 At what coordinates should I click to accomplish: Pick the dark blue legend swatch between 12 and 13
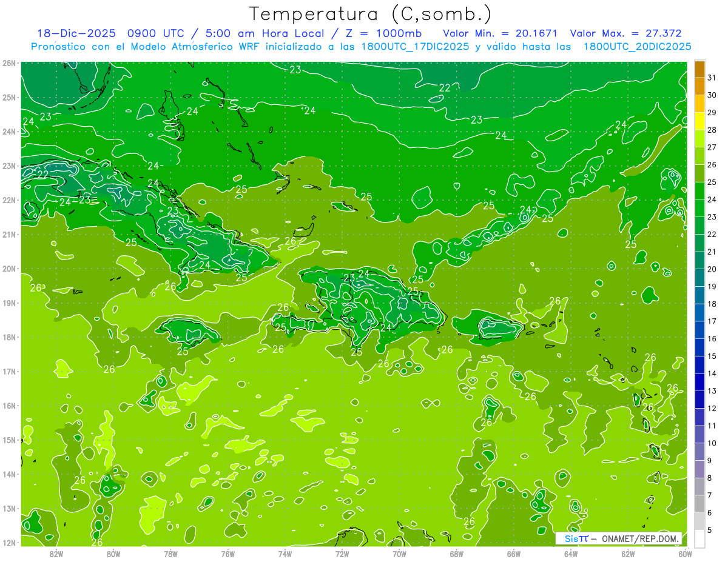point(699,400)
